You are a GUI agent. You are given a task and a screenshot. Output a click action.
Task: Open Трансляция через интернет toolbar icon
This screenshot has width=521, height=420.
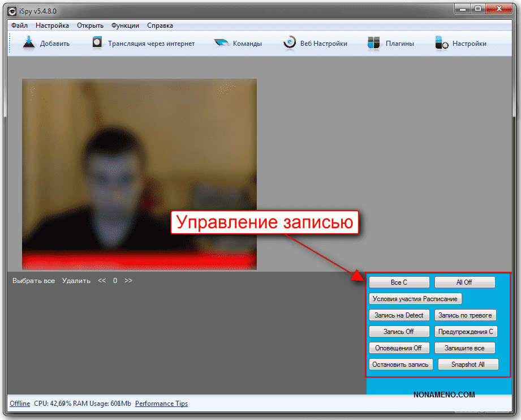pos(98,44)
